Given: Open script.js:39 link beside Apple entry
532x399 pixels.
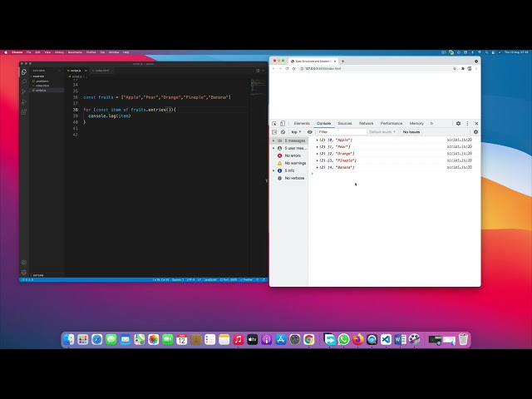Looking at the screenshot, I should (459, 140).
